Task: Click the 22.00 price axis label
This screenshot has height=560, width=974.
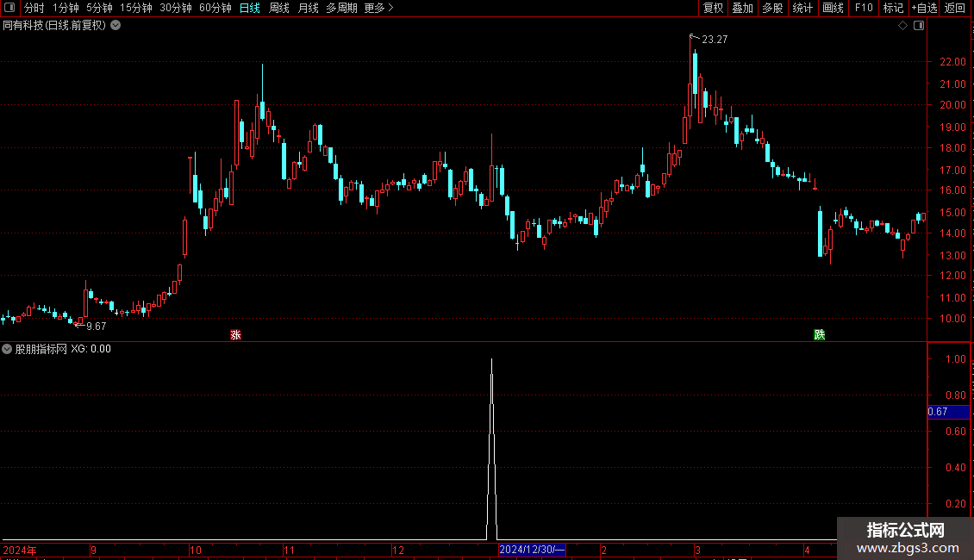Action: click(x=952, y=62)
